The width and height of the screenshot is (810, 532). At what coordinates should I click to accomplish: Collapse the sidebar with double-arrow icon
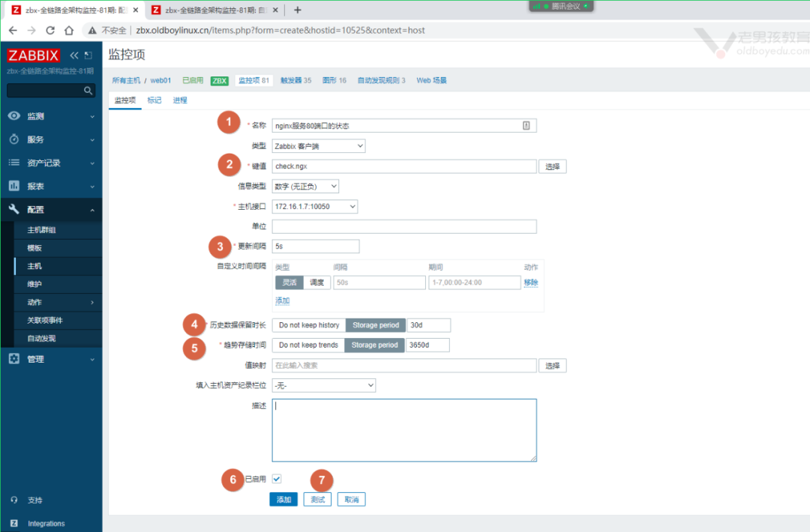[74, 55]
